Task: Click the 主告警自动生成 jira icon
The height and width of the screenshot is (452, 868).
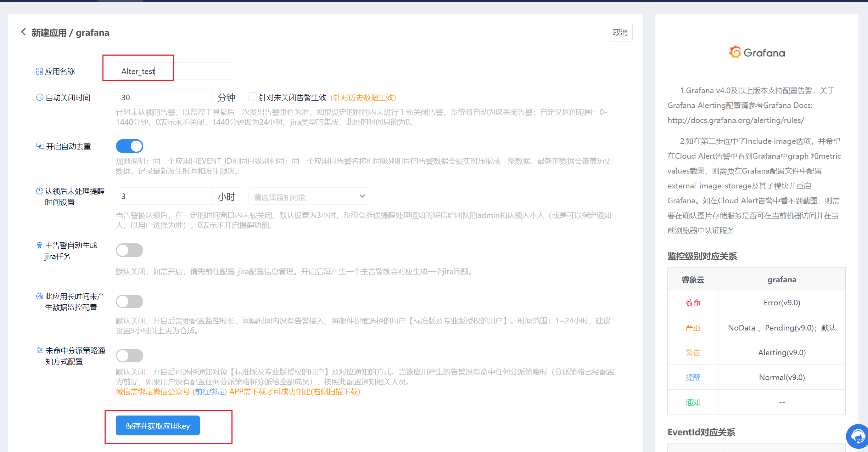Action: [x=39, y=245]
